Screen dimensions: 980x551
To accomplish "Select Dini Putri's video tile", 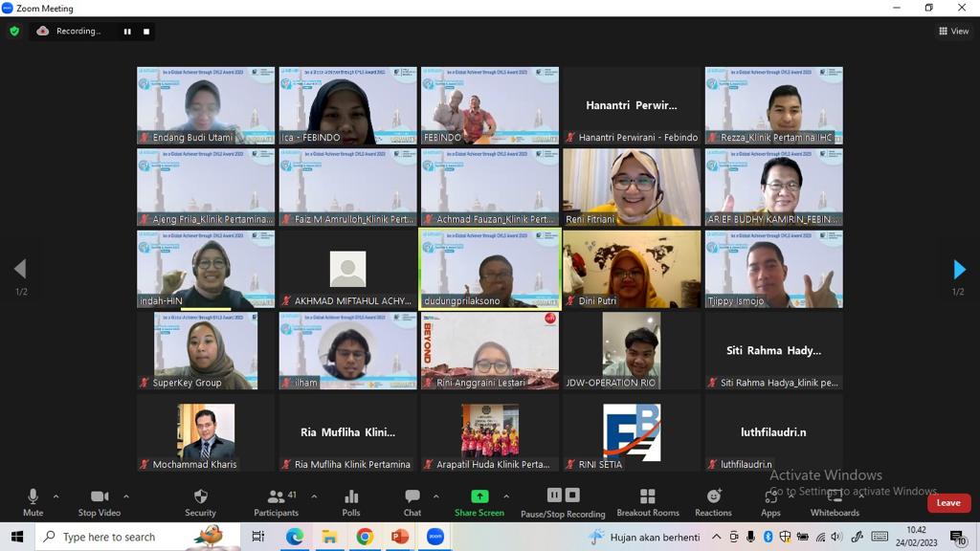I will 632,269.
